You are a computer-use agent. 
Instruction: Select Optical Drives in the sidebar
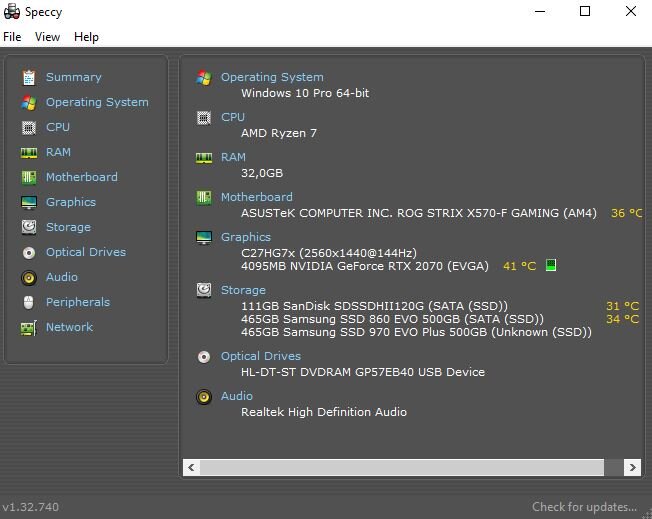[86, 252]
